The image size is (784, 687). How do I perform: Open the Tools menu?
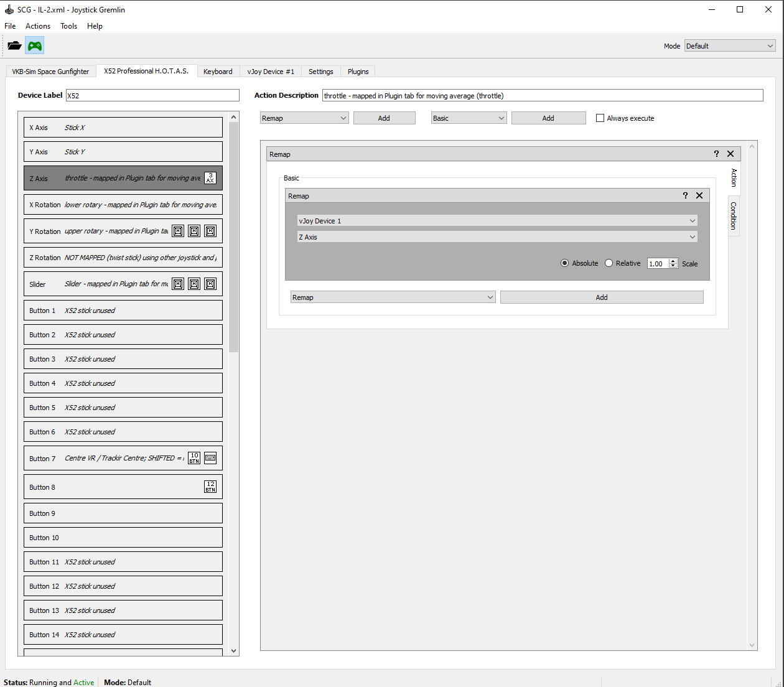(68, 26)
